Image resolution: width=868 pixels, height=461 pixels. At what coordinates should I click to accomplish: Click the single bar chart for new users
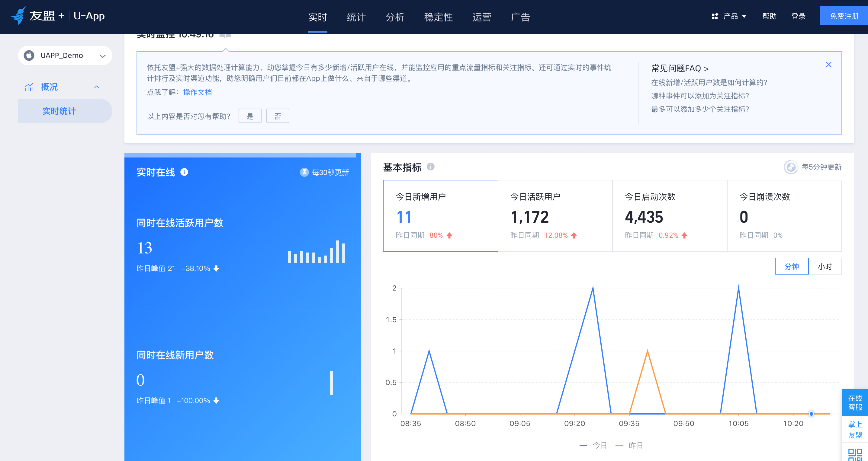click(332, 383)
